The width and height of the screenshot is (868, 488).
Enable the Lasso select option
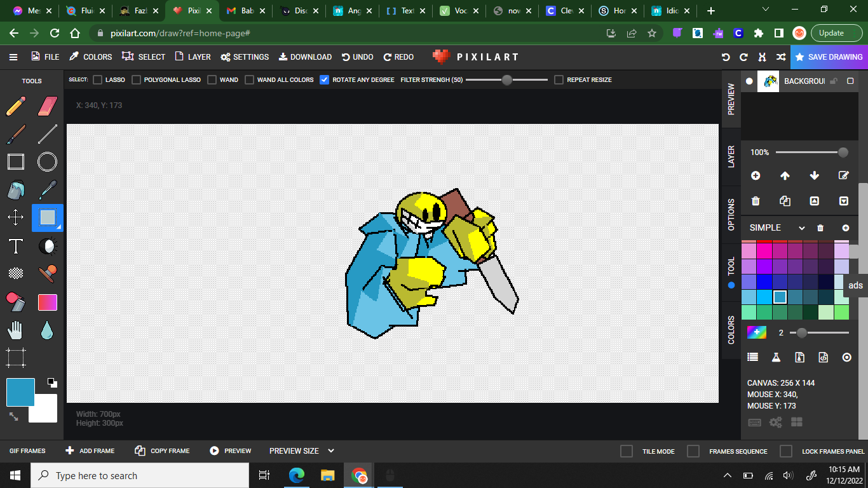coord(97,80)
